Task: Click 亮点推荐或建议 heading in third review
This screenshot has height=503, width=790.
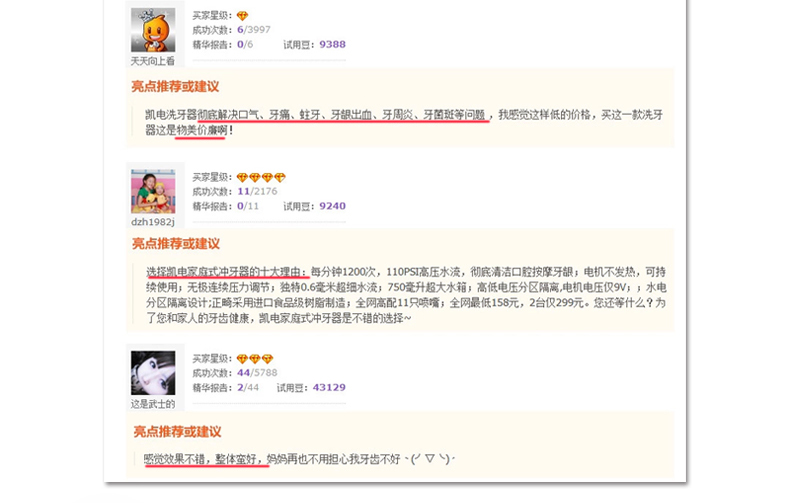Action: click(177, 432)
